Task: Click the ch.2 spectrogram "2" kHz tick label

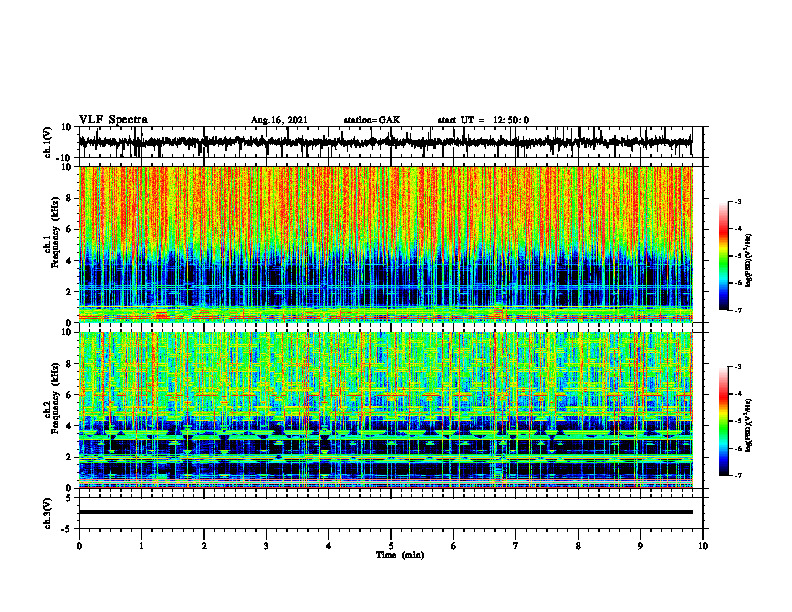Action: (69, 457)
